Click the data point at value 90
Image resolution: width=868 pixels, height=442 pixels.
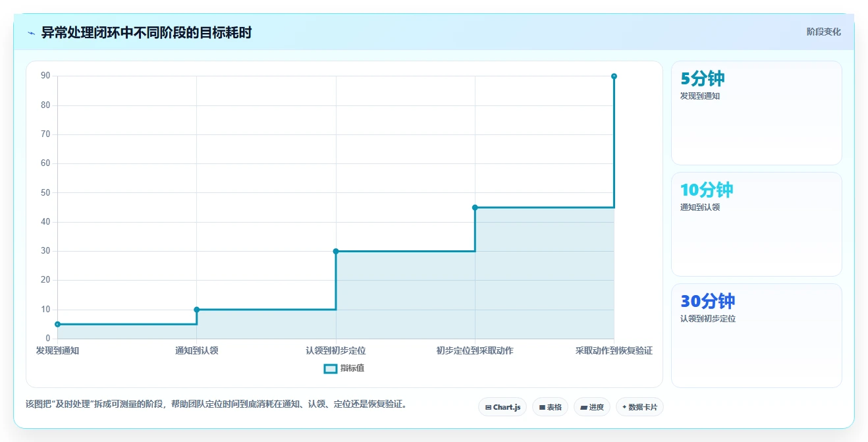tap(614, 76)
